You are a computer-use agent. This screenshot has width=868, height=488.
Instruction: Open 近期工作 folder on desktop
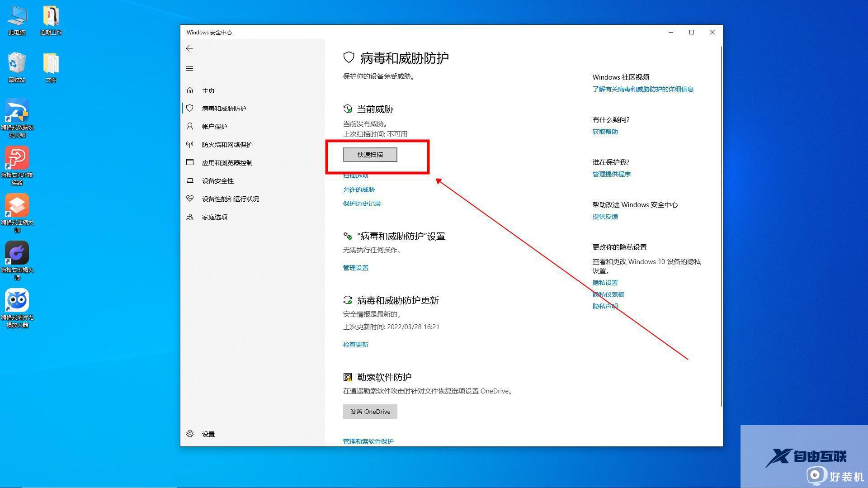51,21
